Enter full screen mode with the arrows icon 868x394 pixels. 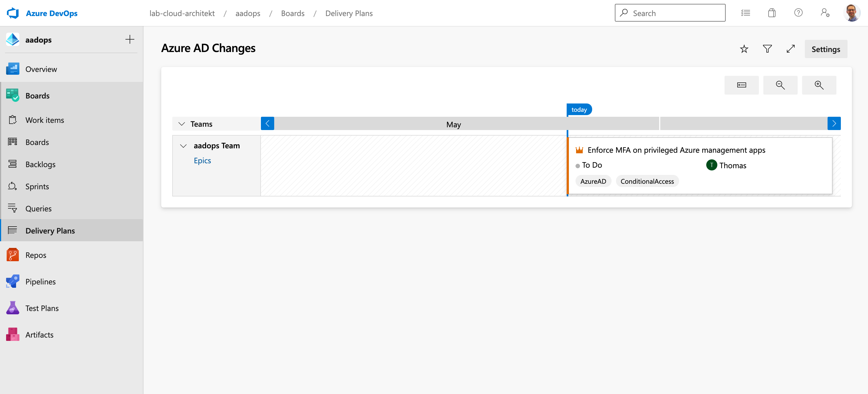coord(790,49)
